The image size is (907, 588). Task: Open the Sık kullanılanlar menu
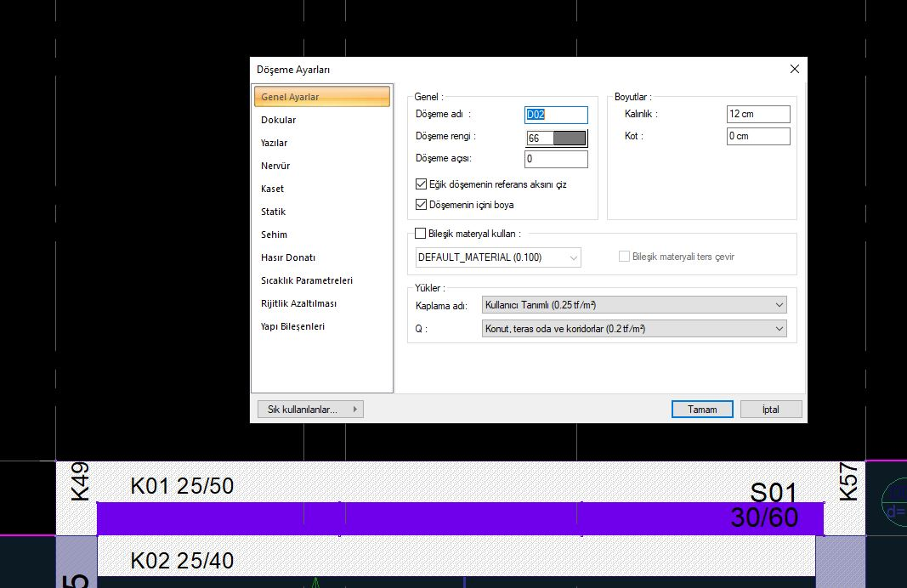point(310,410)
